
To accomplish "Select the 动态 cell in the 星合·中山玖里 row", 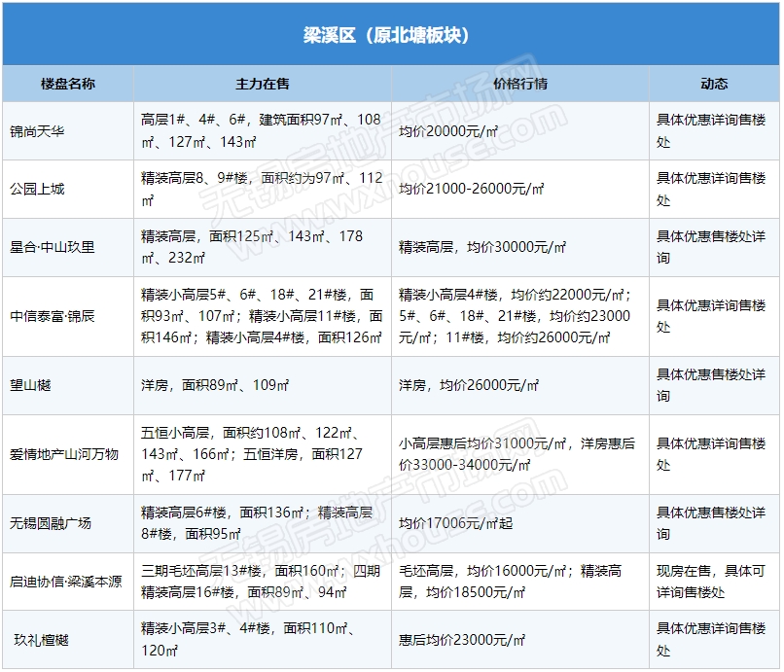I will coord(714,247).
